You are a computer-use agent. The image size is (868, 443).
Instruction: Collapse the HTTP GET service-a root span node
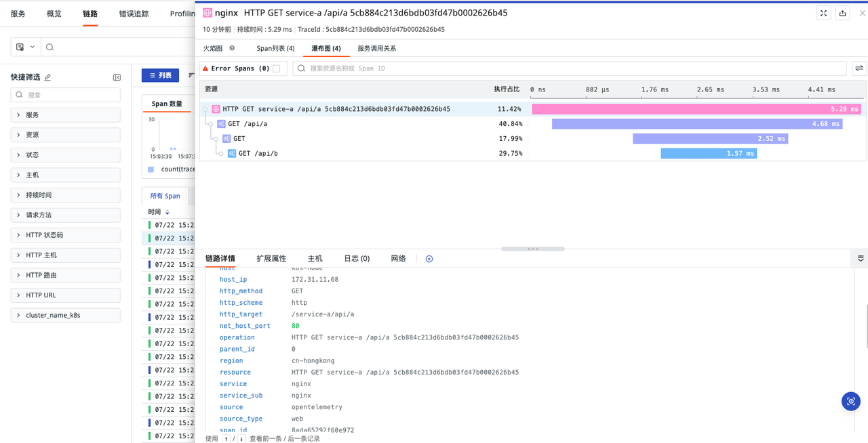click(x=205, y=109)
